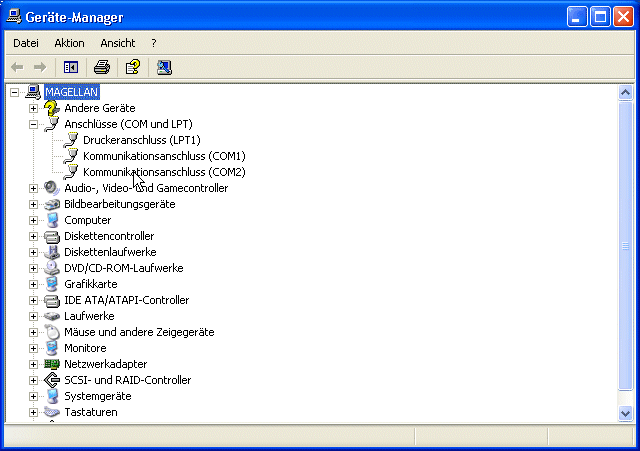Image resolution: width=640 pixels, height=451 pixels.
Task: Open the Properties help icon in toolbar
Action: pyautogui.click(x=133, y=67)
